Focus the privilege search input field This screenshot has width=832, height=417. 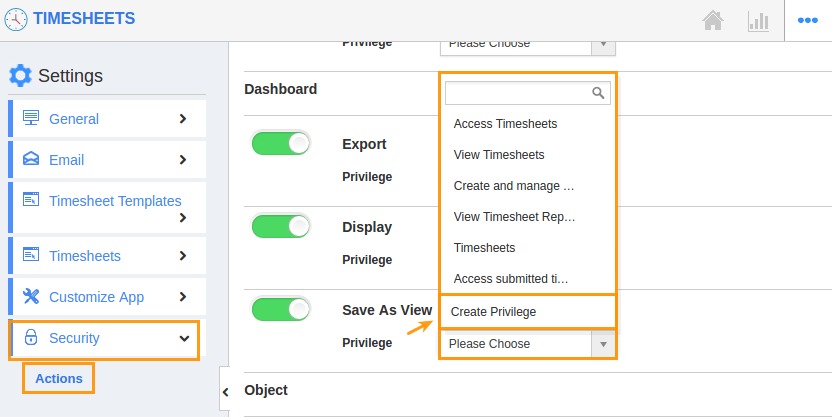coord(527,93)
